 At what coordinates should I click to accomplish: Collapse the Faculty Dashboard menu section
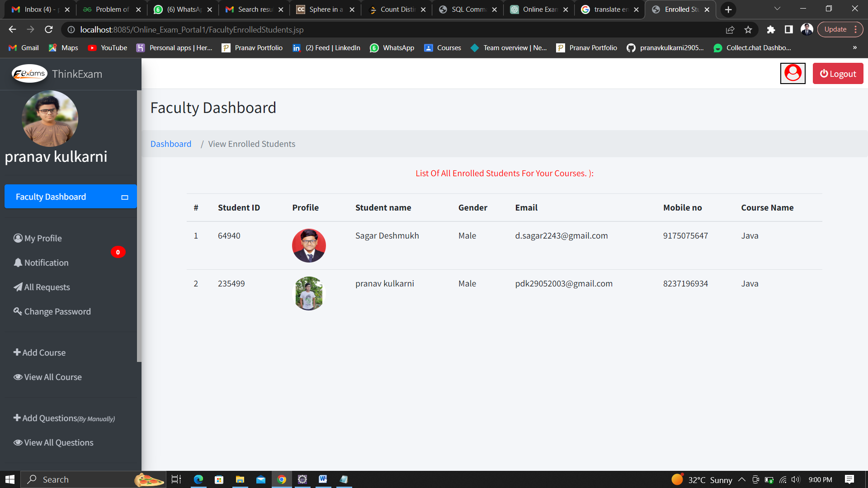[125, 197]
